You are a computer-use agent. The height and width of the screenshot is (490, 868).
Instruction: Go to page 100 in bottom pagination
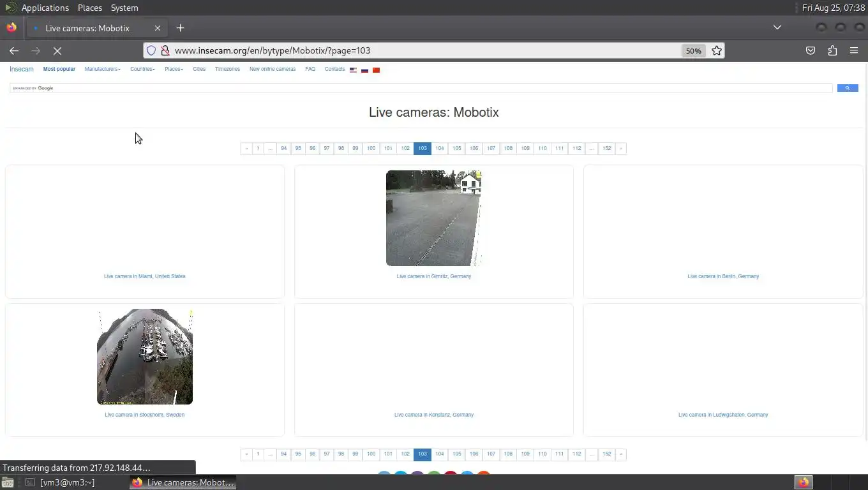[x=371, y=454]
